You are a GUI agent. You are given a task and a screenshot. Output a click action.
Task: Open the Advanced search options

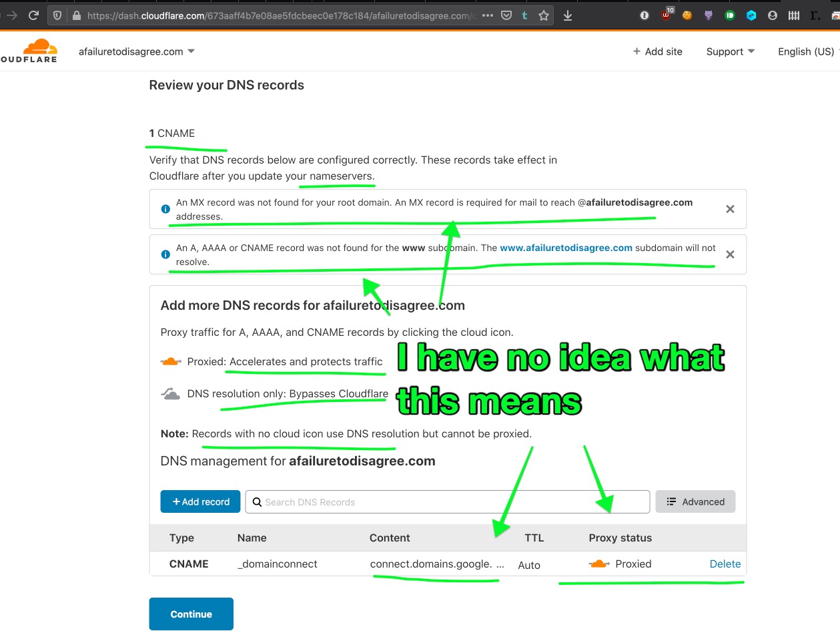click(x=695, y=501)
